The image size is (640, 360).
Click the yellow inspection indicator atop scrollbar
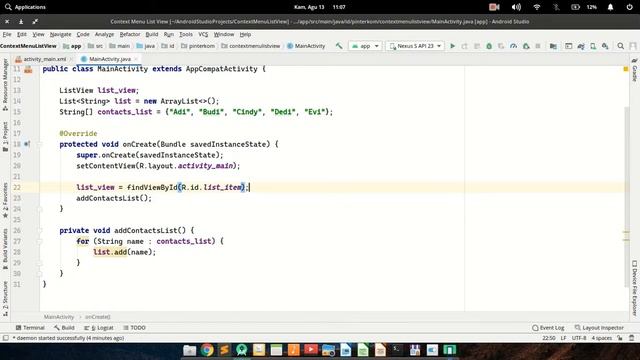pyautogui.click(x=626, y=69)
